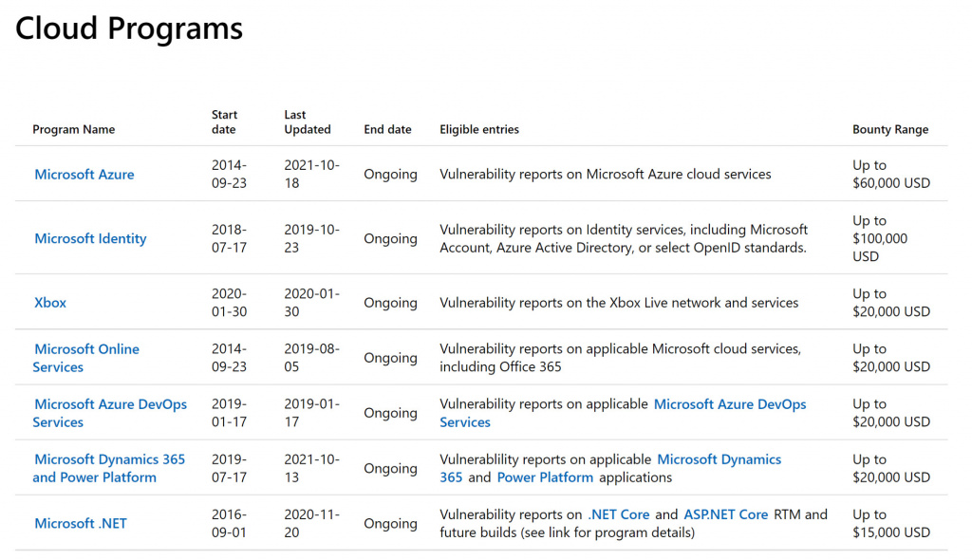Click Azure DevOps start date 2019-01-17
The width and height of the screenshot is (972, 560).
[230, 413]
